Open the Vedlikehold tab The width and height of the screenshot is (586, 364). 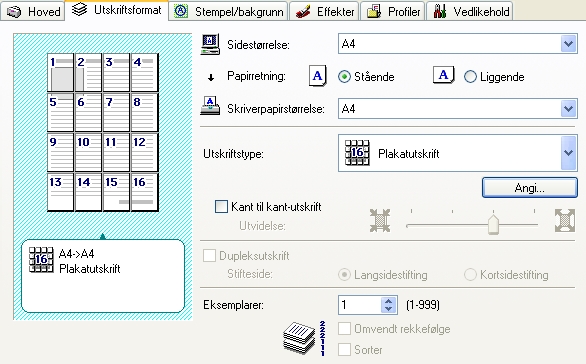pyautogui.click(x=470, y=12)
